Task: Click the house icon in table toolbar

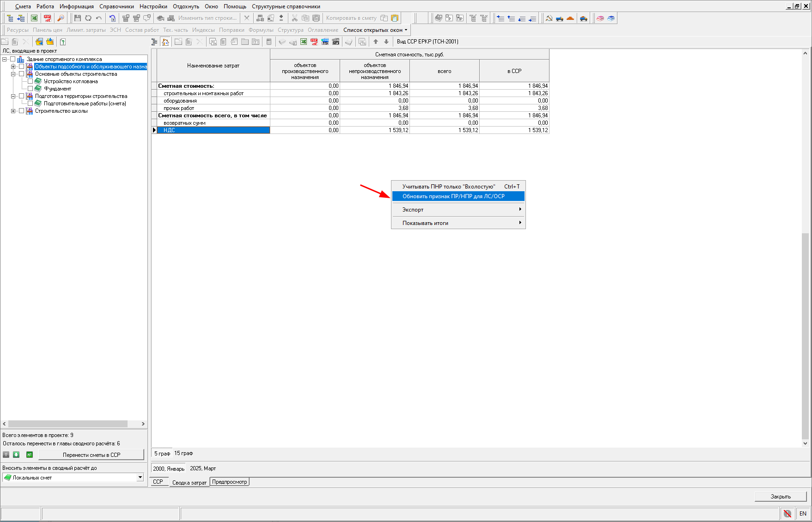Action: pos(165,42)
